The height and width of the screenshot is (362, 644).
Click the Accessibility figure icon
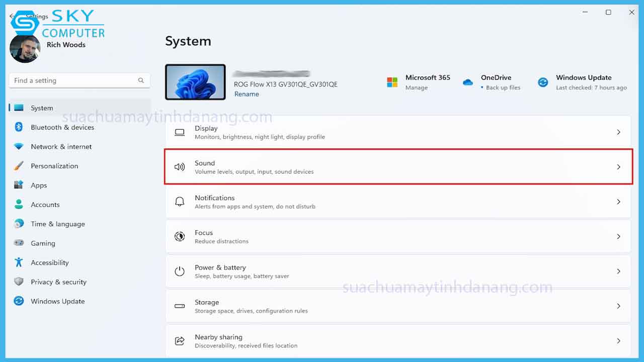pyautogui.click(x=19, y=262)
